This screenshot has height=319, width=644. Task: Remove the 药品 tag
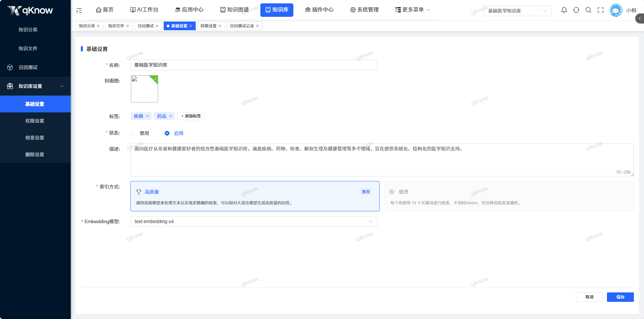point(171,116)
